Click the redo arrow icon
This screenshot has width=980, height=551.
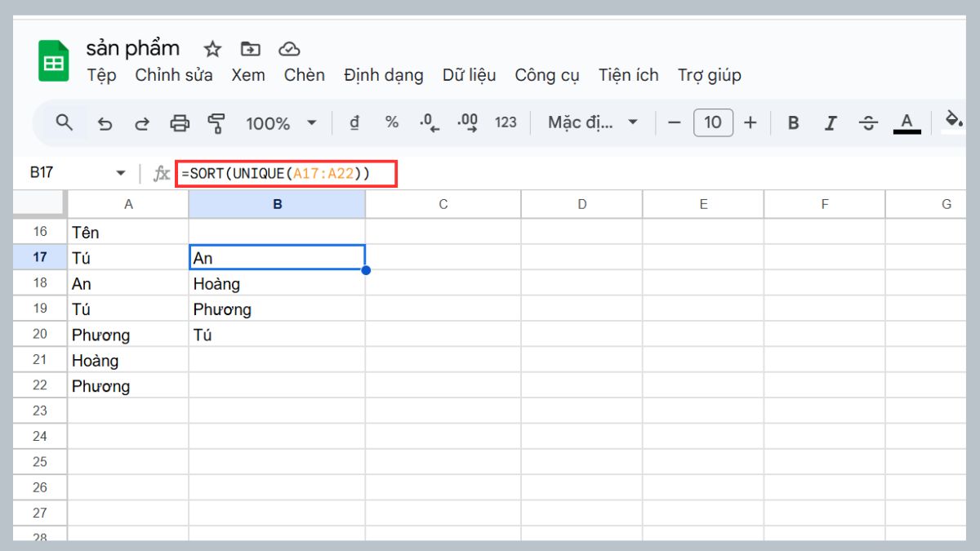pos(143,122)
